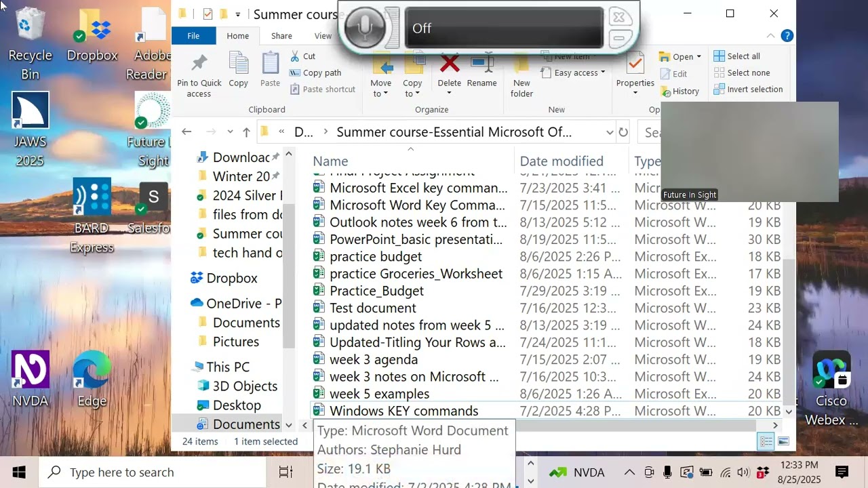Open the notification center icon
This screenshot has height=488, width=868.
point(842,472)
